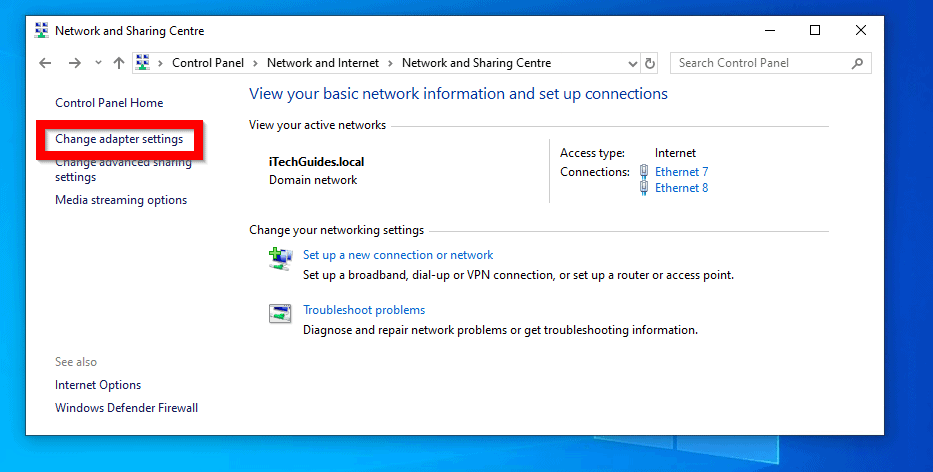The width and height of the screenshot is (933, 472).
Task: Go up one level with Up arrow
Action: (119, 63)
